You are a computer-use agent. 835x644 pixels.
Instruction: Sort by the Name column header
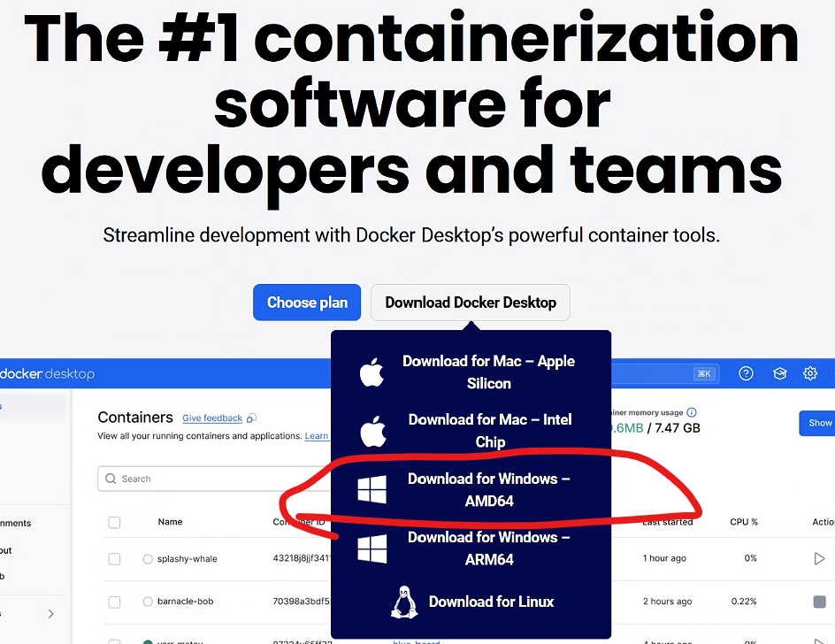pos(170,522)
